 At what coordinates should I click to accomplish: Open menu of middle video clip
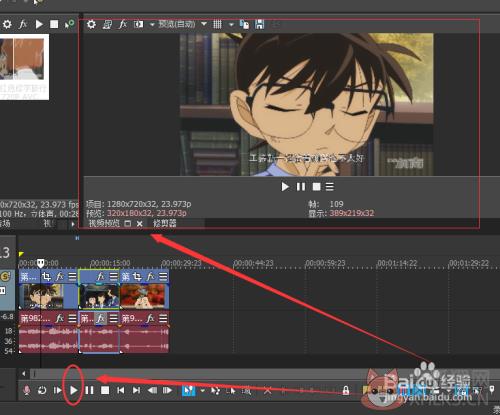pos(114,276)
